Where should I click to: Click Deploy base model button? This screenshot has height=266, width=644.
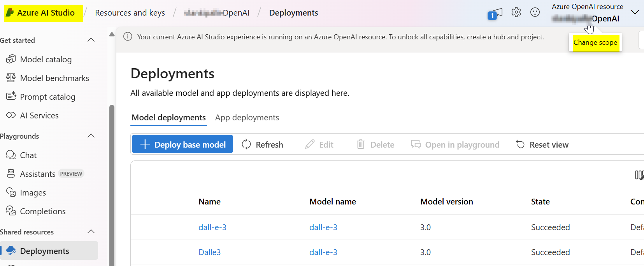(182, 144)
